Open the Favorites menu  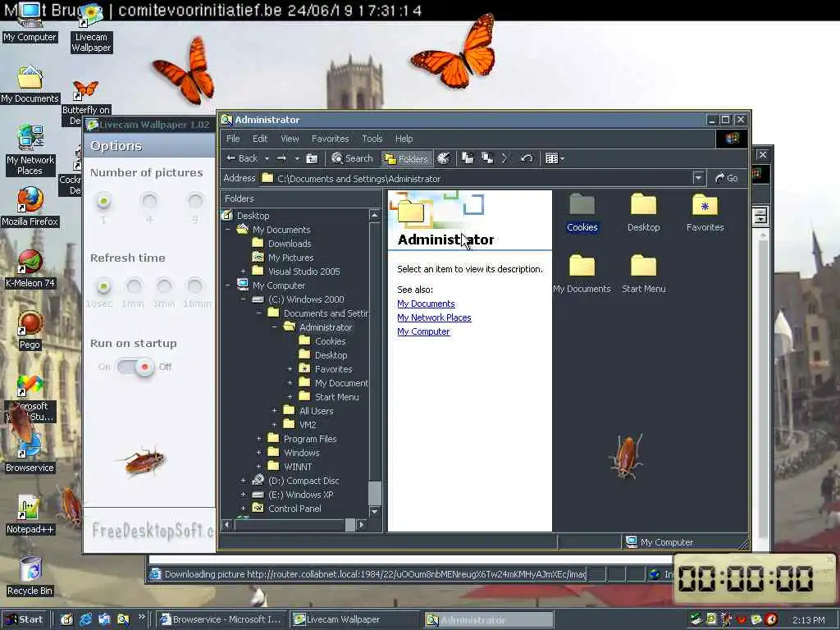[x=330, y=139]
